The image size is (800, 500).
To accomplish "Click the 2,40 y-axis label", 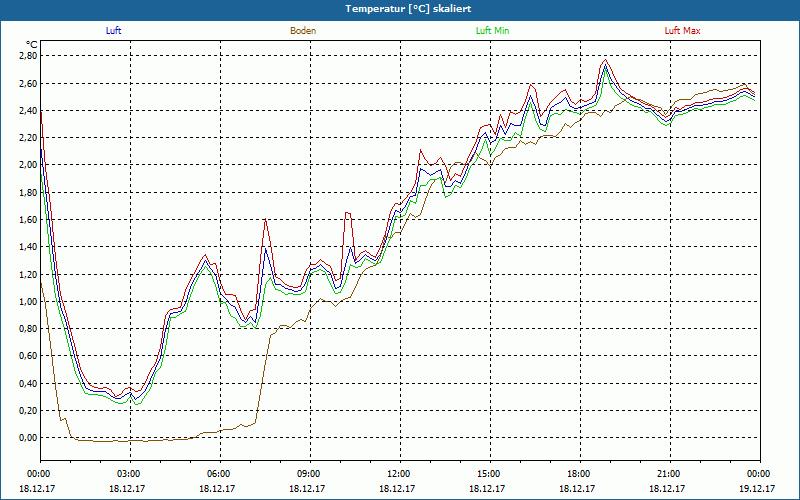I will tap(28, 110).
